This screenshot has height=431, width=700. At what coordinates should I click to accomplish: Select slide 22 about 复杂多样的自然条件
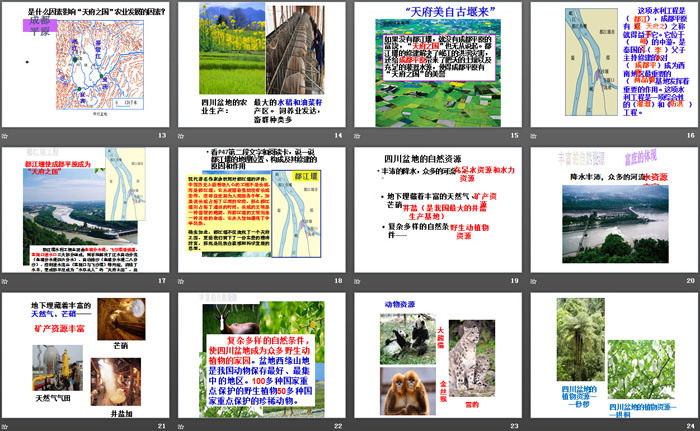click(x=262, y=355)
